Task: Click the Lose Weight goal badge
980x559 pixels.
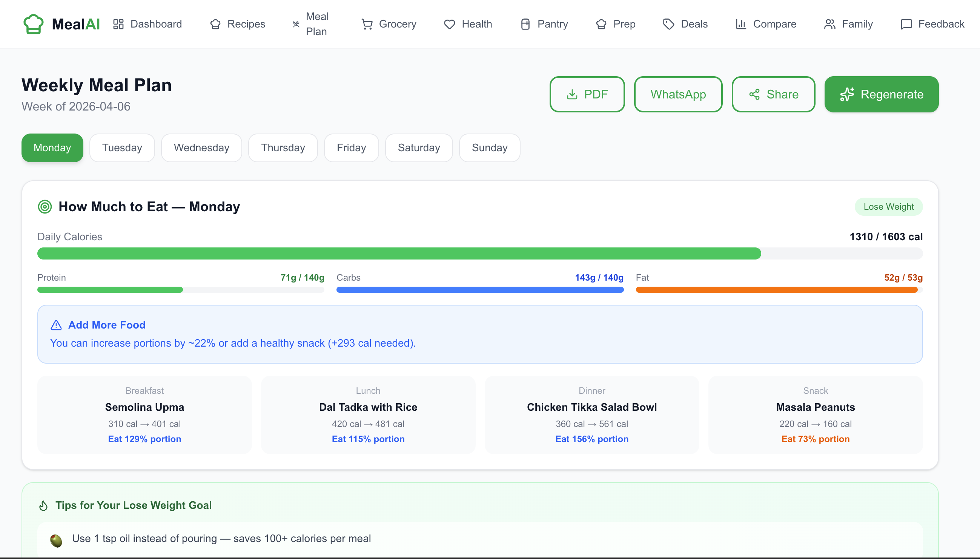Action: tap(888, 207)
